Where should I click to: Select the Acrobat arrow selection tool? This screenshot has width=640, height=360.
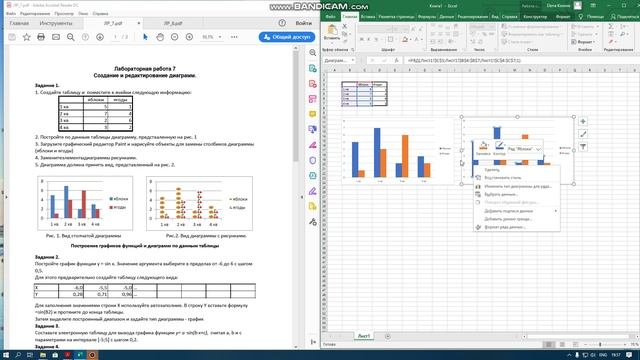point(145,37)
